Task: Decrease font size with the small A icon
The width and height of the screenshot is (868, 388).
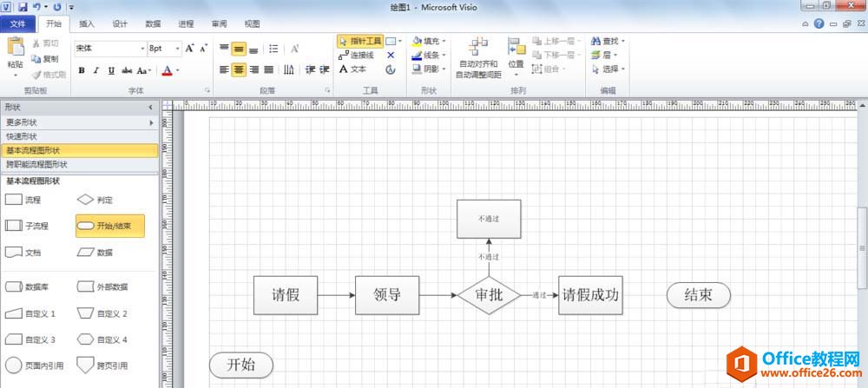Action: (x=204, y=48)
